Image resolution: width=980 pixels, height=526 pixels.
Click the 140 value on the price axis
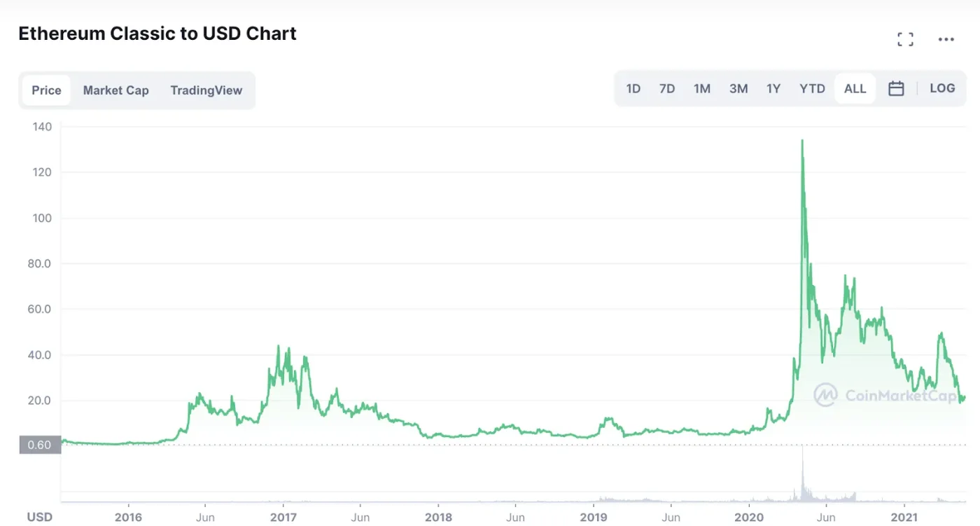pyautogui.click(x=42, y=127)
